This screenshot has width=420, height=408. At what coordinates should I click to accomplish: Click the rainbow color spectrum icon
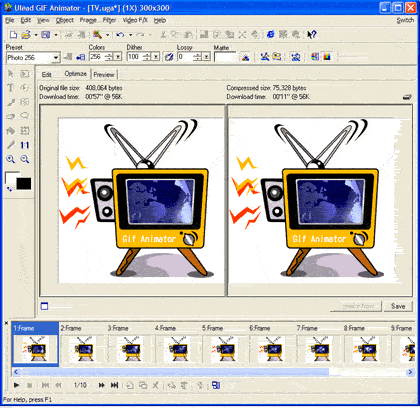click(327, 57)
